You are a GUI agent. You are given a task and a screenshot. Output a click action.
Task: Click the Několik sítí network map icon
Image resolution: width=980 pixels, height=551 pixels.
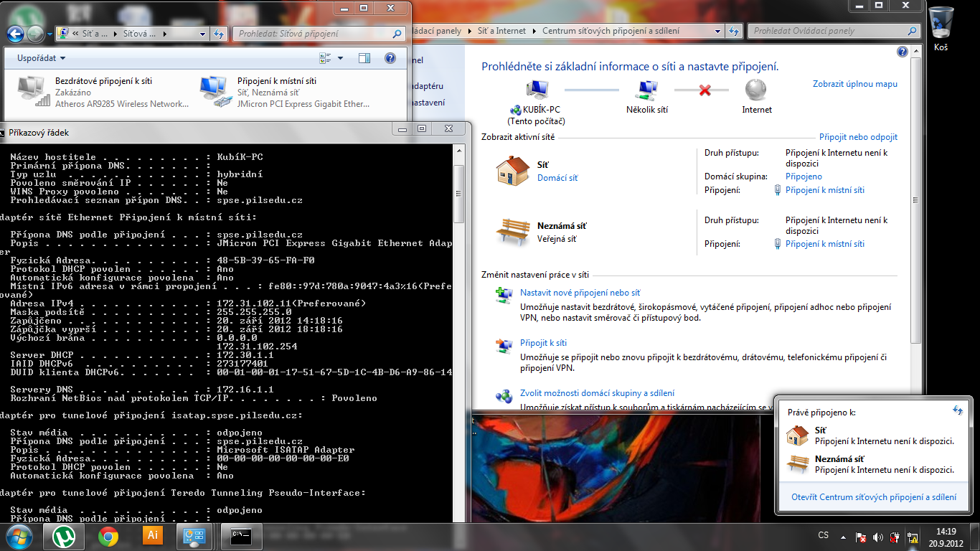(x=646, y=90)
